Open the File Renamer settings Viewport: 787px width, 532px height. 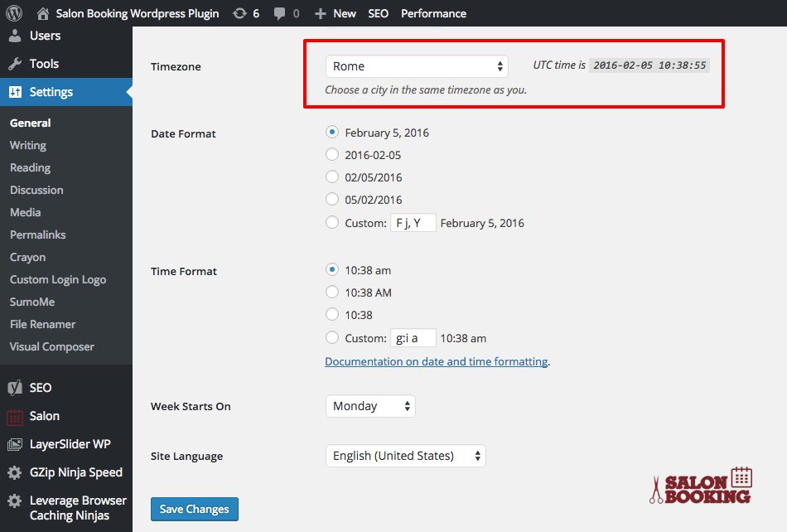[x=42, y=324]
